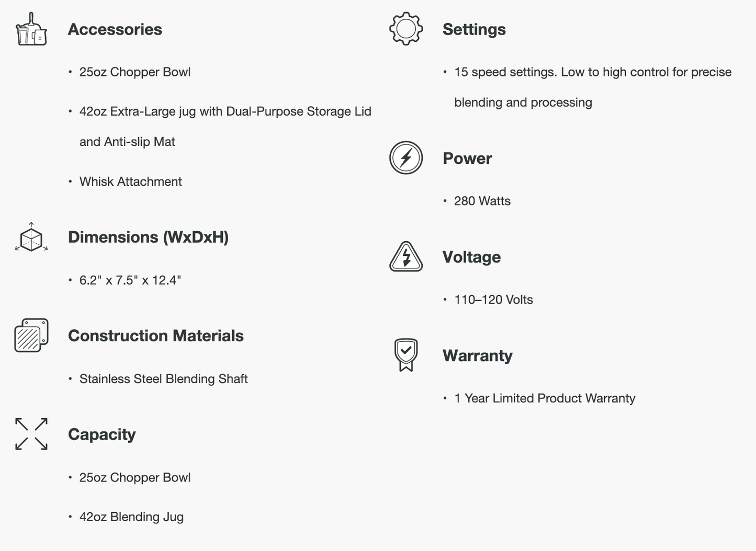The image size is (756, 551).
Task: Click the Settings gear icon
Action: click(406, 29)
